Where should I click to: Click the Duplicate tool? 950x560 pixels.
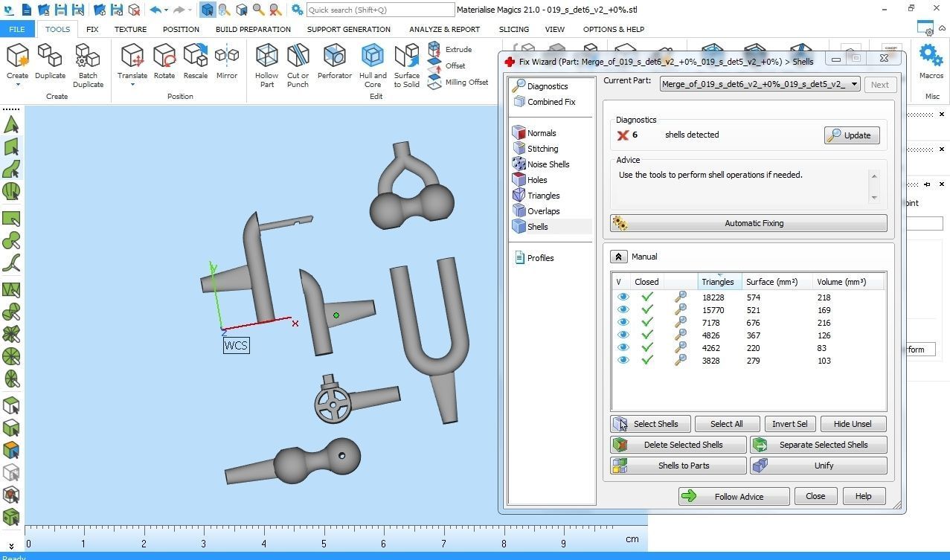pyautogui.click(x=50, y=61)
